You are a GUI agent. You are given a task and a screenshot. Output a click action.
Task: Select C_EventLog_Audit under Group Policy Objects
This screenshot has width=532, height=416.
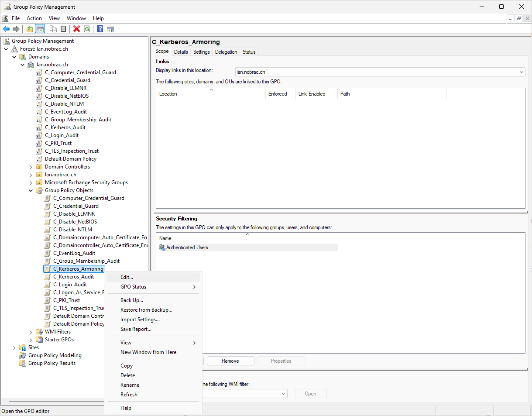tap(74, 253)
